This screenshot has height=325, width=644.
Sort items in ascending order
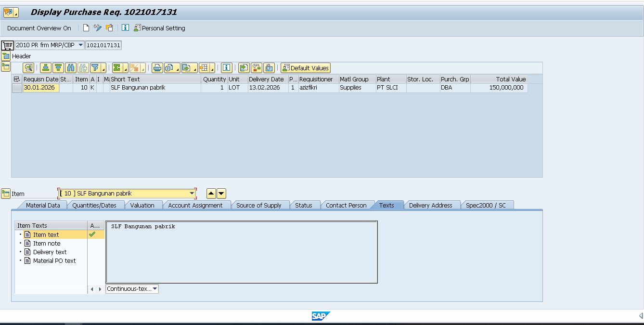point(45,68)
